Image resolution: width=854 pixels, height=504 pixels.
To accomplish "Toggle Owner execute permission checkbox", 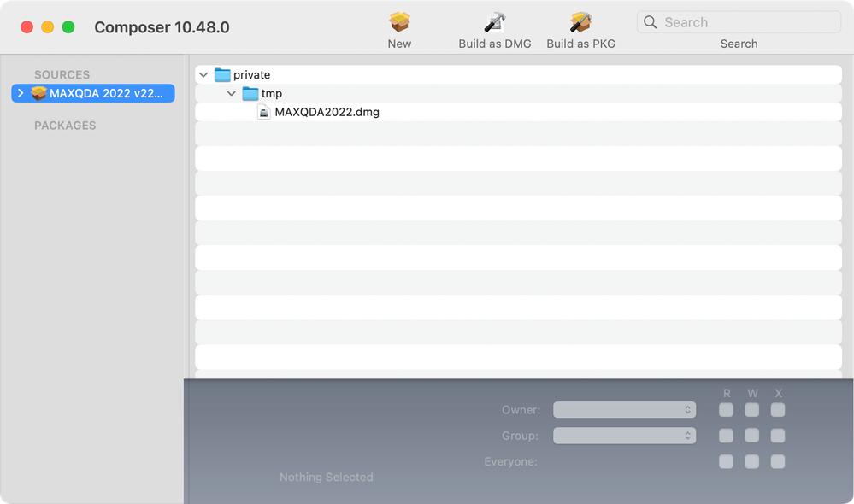I will 778,410.
